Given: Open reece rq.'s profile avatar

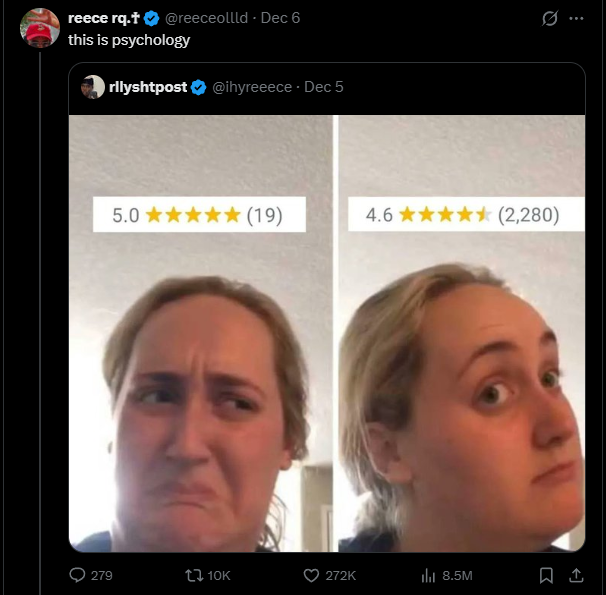Looking at the screenshot, I should coord(40,28).
